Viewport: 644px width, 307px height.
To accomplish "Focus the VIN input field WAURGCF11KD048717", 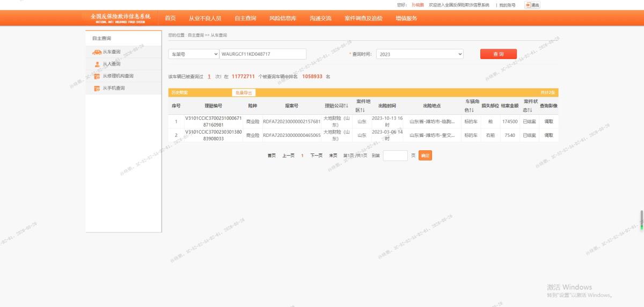I will tap(263, 54).
